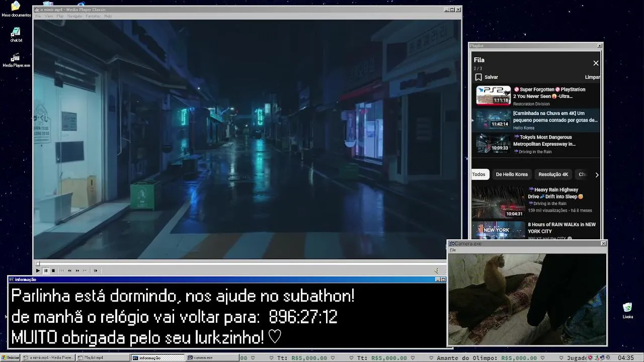This screenshot has width=644, height=362.
Task: Click the rewind button in Media Player Classic
Action: click(69, 270)
